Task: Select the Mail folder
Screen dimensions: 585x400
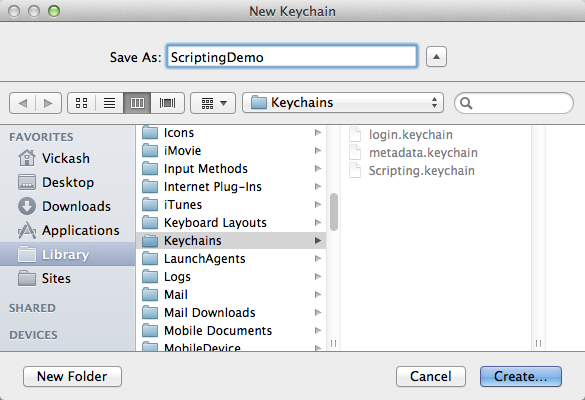Action: [231, 294]
